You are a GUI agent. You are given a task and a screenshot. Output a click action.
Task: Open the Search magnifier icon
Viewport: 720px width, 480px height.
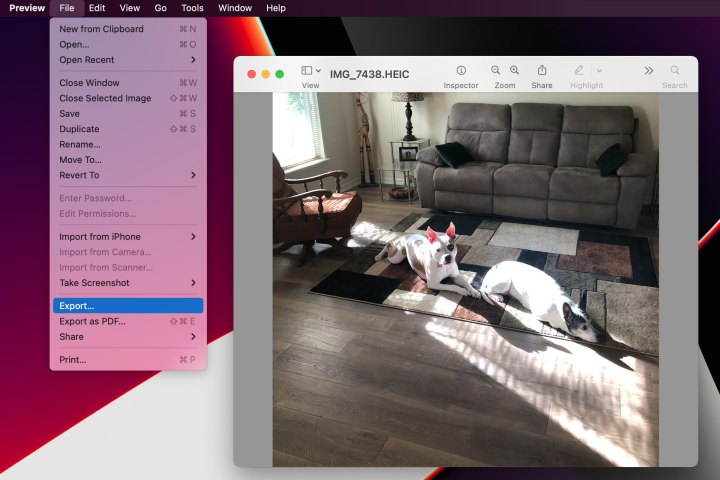click(x=675, y=71)
